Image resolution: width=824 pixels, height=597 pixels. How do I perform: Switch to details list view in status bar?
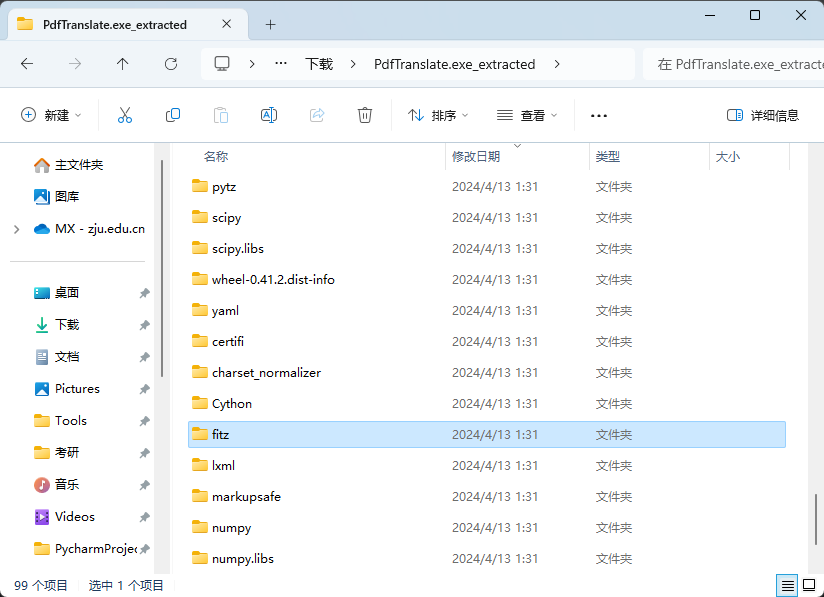coord(787,585)
